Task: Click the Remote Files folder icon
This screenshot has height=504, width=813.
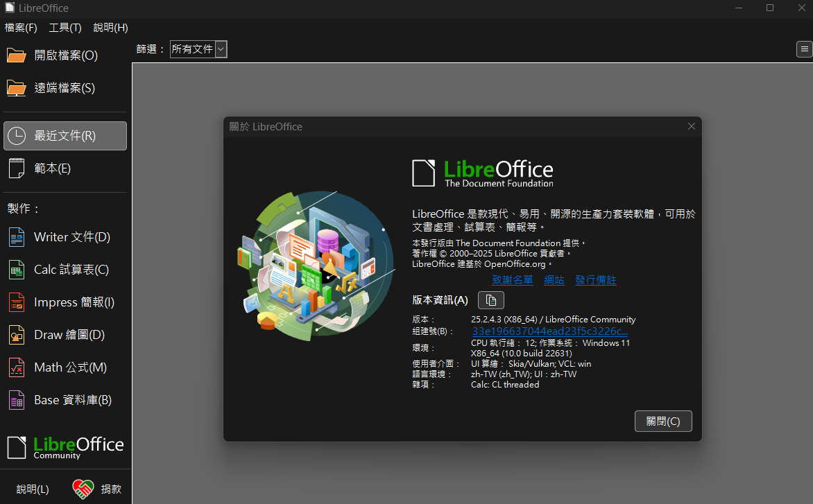Action: pyautogui.click(x=16, y=88)
